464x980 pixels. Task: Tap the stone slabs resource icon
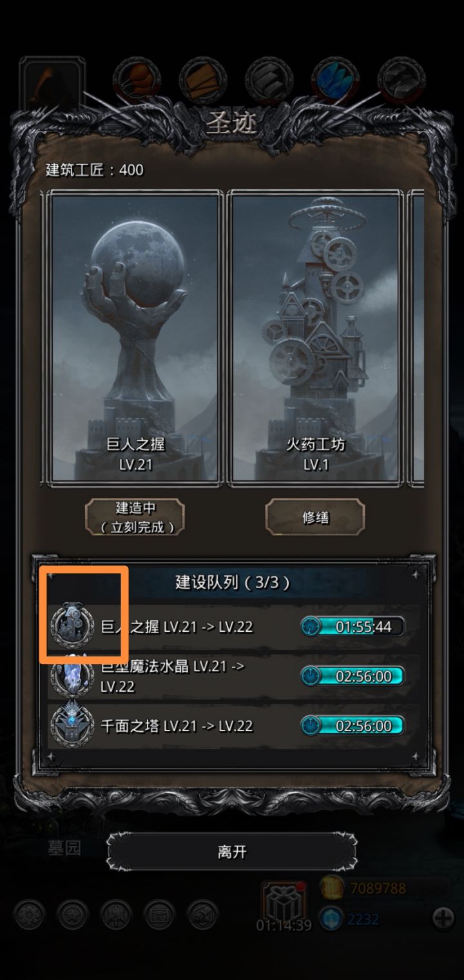coord(269,81)
